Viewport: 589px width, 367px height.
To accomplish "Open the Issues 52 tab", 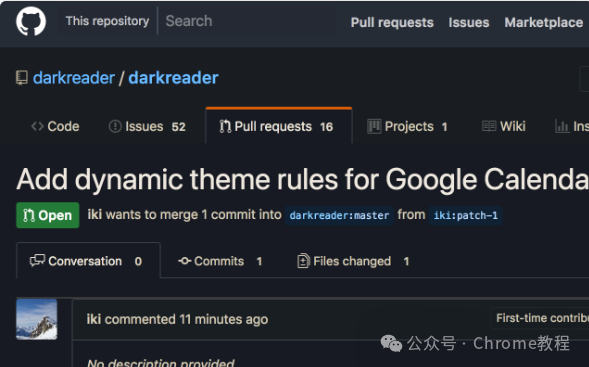I will point(147,127).
